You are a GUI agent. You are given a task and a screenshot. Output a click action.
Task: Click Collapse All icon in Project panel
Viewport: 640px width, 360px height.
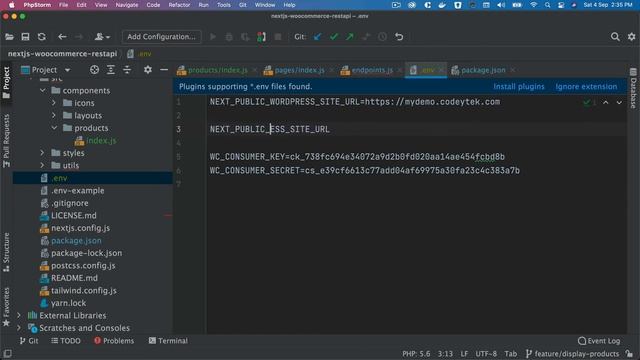tap(127, 70)
